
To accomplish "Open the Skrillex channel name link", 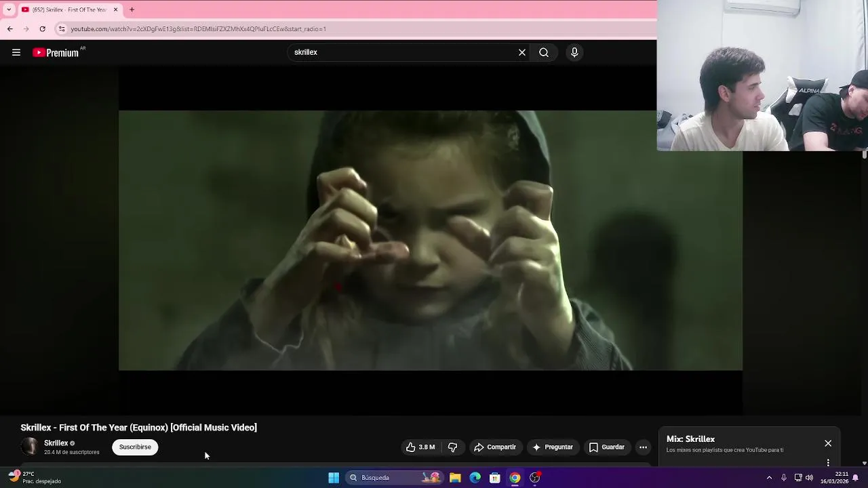I will coord(56,443).
